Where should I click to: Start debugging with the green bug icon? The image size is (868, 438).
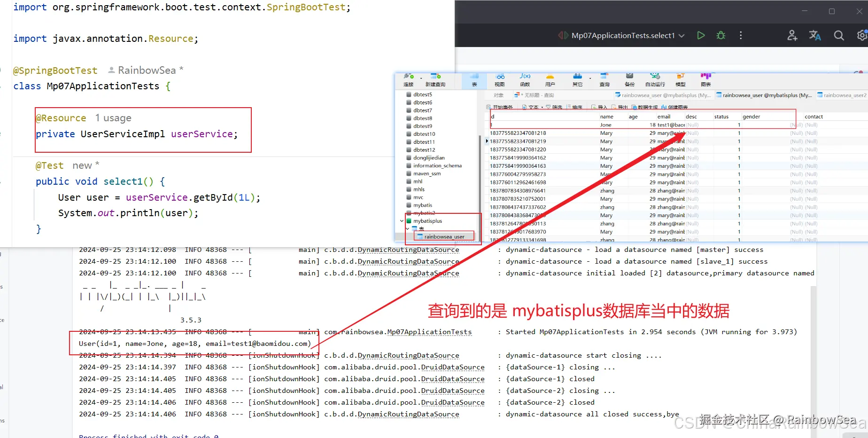coord(721,35)
